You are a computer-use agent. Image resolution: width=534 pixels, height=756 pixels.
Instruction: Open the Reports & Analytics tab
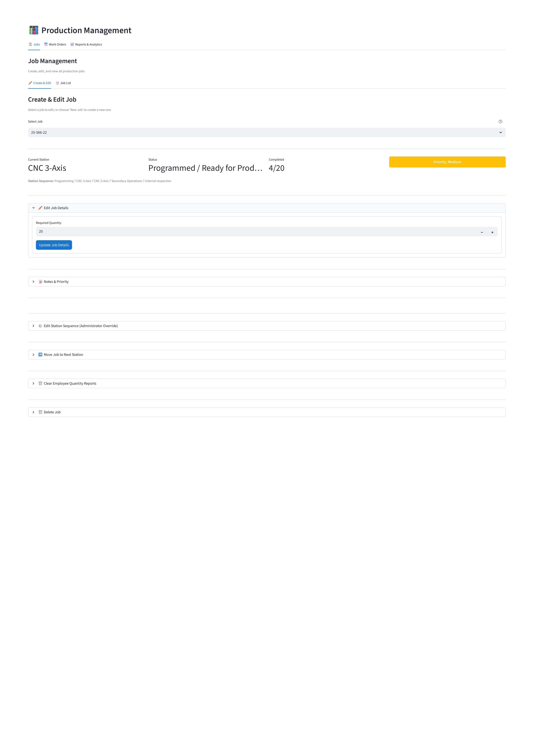(x=86, y=44)
